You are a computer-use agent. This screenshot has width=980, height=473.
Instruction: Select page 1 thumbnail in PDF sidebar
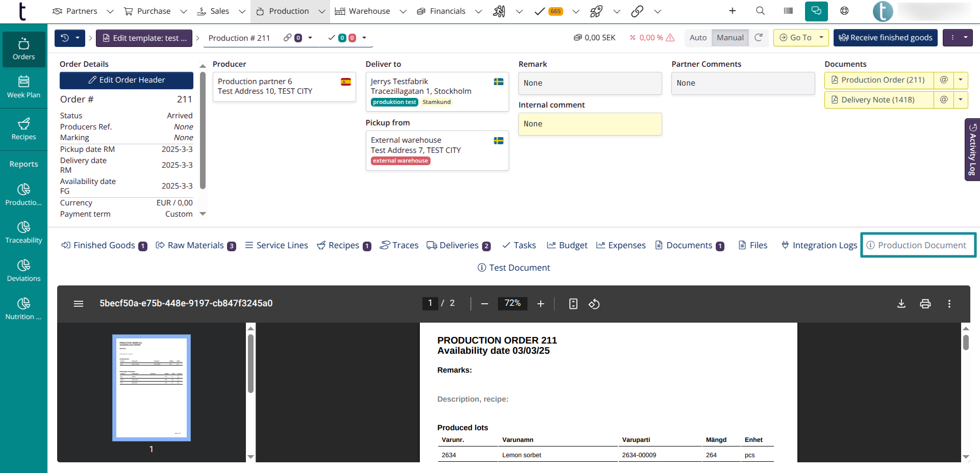tap(152, 387)
